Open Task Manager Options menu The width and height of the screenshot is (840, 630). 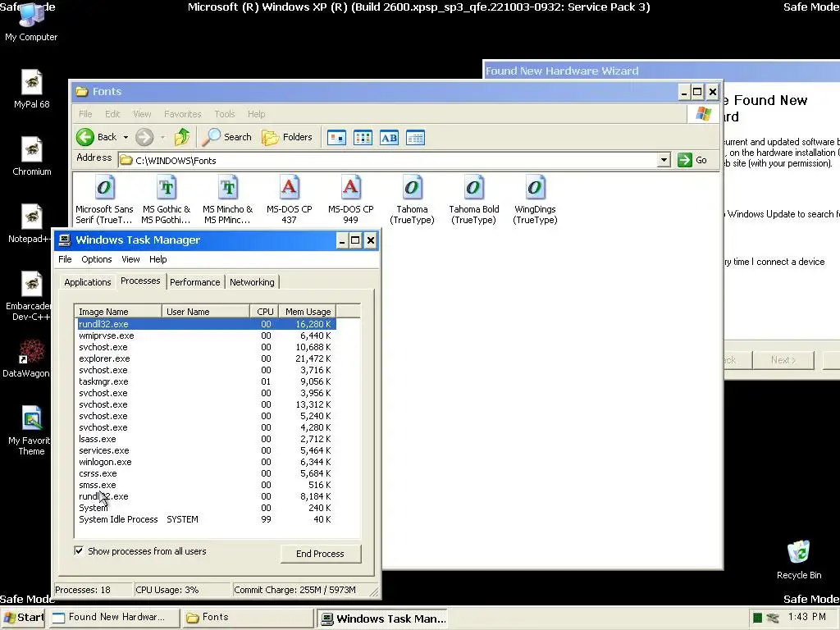point(97,259)
